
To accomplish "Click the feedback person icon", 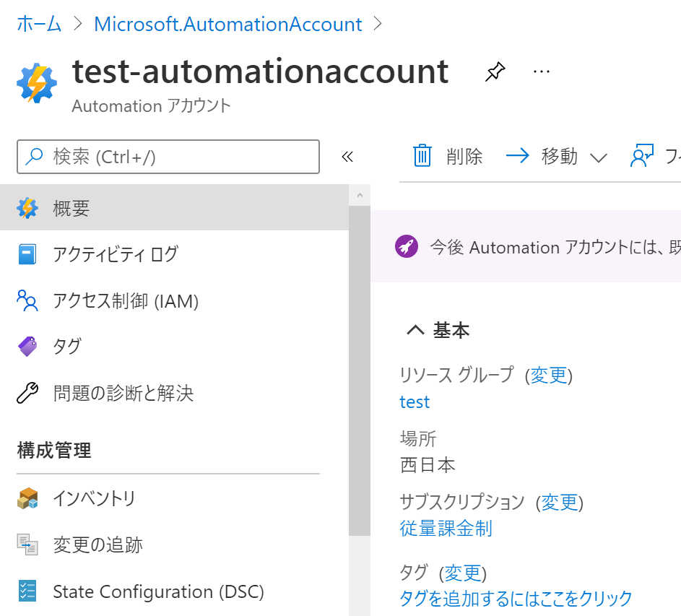I will (642, 155).
